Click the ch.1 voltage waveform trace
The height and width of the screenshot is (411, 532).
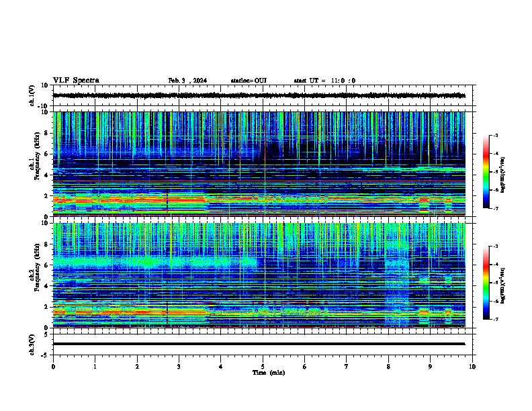click(259, 95)
